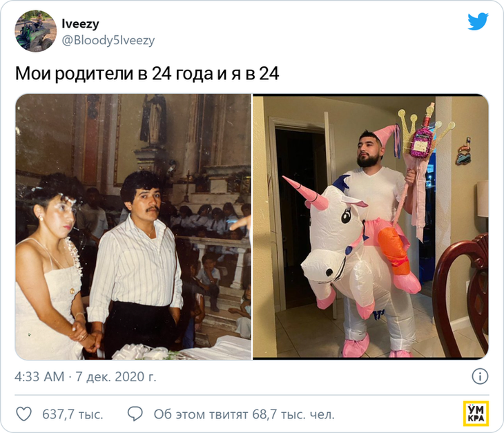Open the Iveezy display name
This screenshot has width=504, height=433.
click(80, 23)
